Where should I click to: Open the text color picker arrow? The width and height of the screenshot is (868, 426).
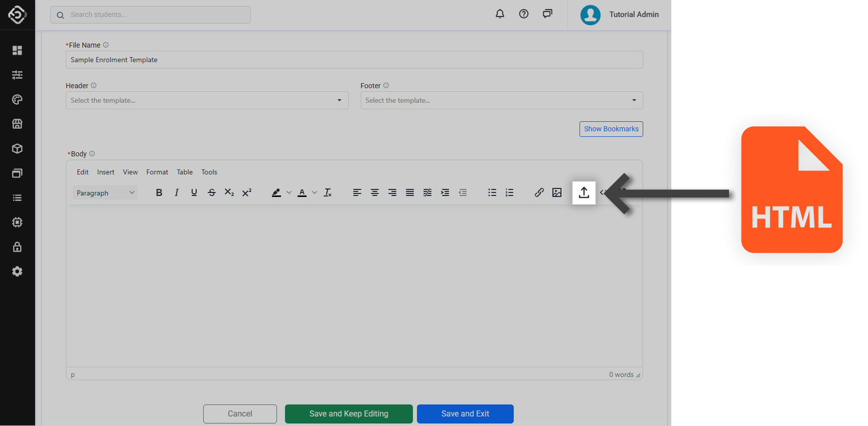point(315,192)
